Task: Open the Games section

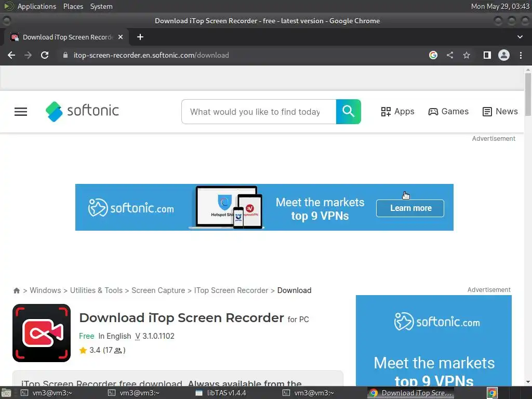Action: [x=448, y=112]
